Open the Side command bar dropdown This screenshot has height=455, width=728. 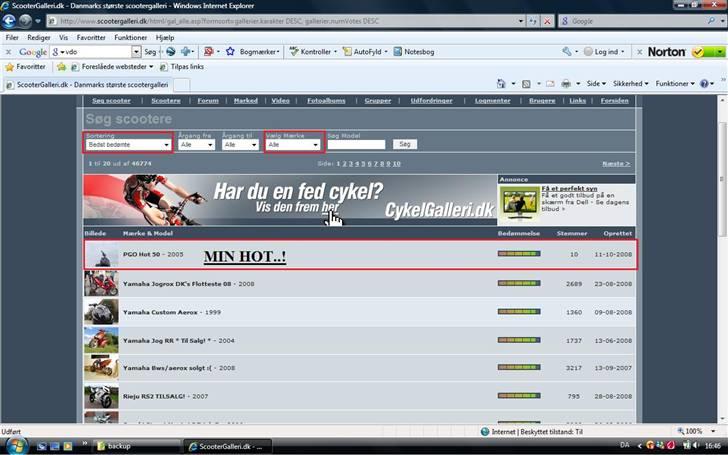click(x=596, y=84)
